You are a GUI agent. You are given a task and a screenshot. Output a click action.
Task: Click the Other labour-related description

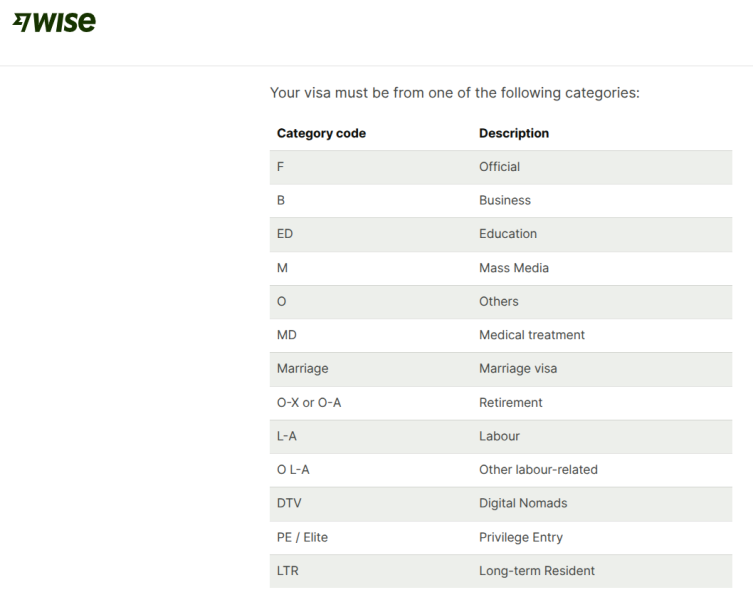click(538, 470)
